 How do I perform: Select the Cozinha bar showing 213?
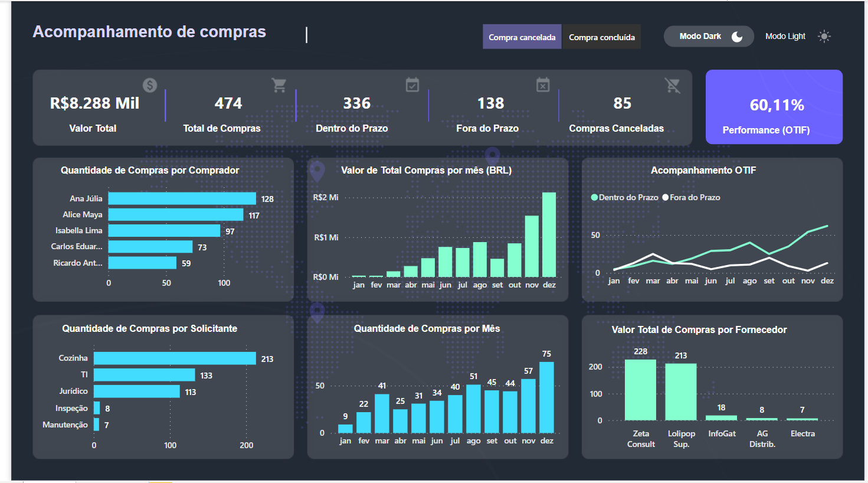175,358
